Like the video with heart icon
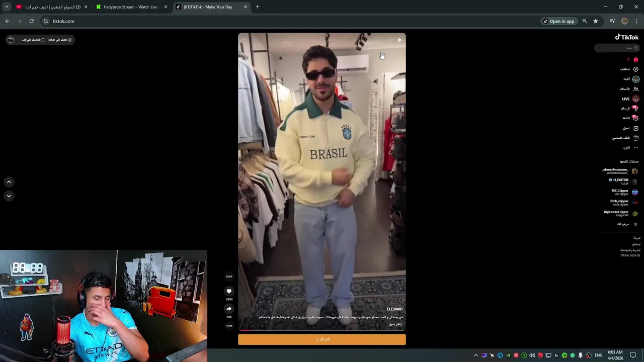The width and height of the screenshot is (644, 362). coord(229,291)
